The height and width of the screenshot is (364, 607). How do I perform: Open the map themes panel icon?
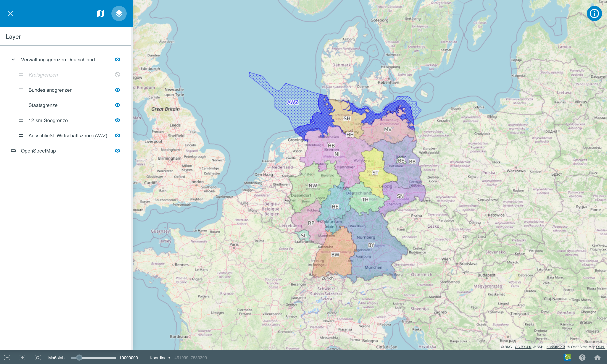[x=101, y=13]
